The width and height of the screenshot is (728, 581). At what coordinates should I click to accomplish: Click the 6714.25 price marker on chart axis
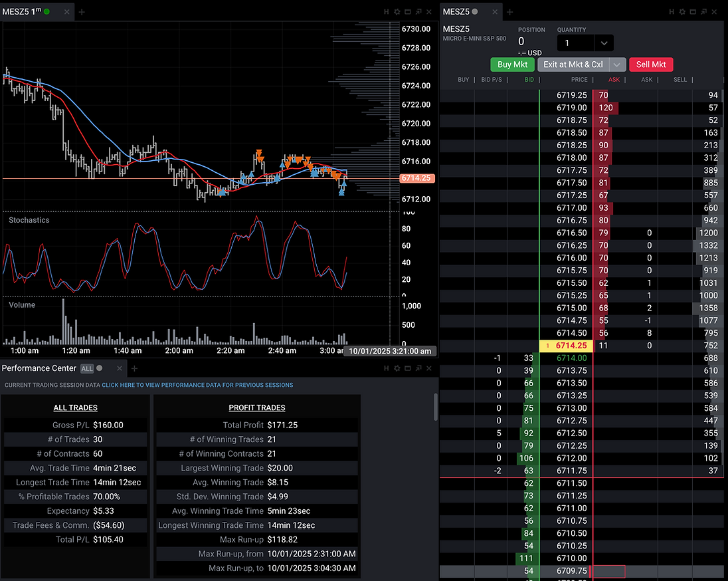click(x=416, y=178)
